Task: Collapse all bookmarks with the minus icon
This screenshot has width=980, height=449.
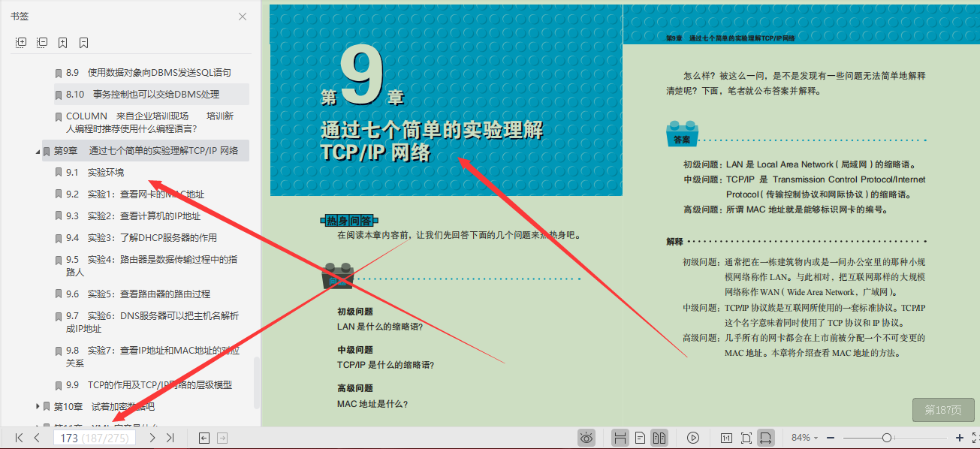Action: tap(42, 42)
